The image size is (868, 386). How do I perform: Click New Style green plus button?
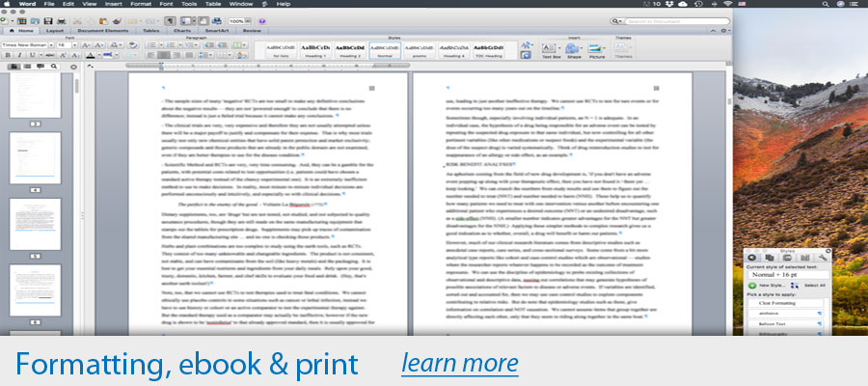751,286
